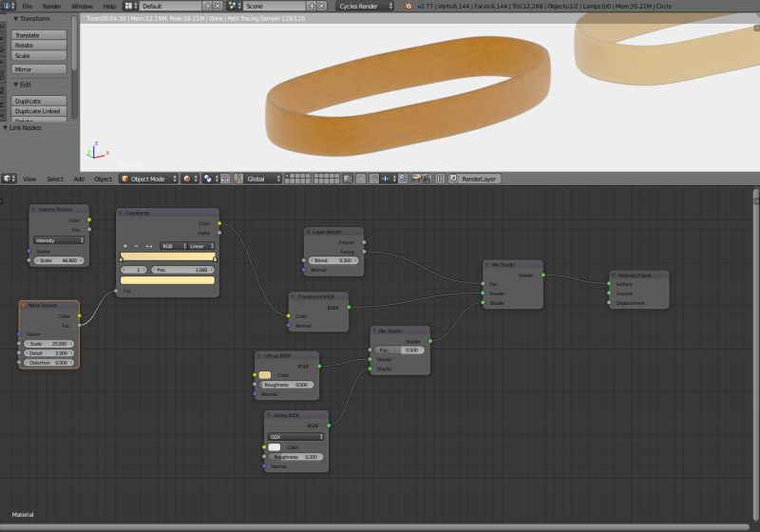Collapse the Transform panel
Viewport: 760px width, 532px height.
coord(16,18)
